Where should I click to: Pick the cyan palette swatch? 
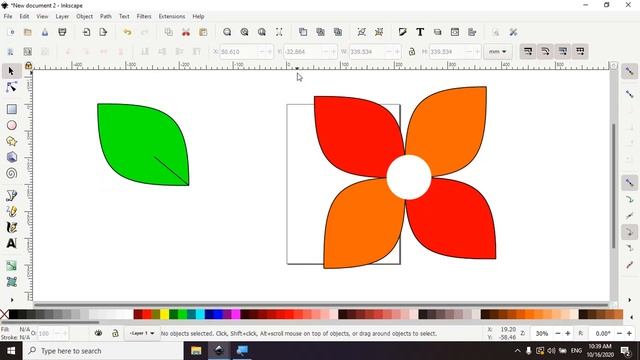(x=200, y=314)
